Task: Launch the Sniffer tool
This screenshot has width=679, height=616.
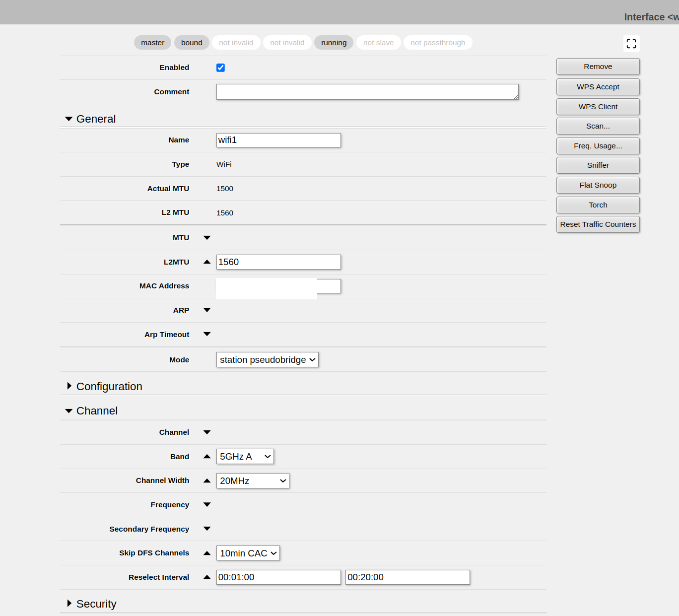Action: point(598,165)
